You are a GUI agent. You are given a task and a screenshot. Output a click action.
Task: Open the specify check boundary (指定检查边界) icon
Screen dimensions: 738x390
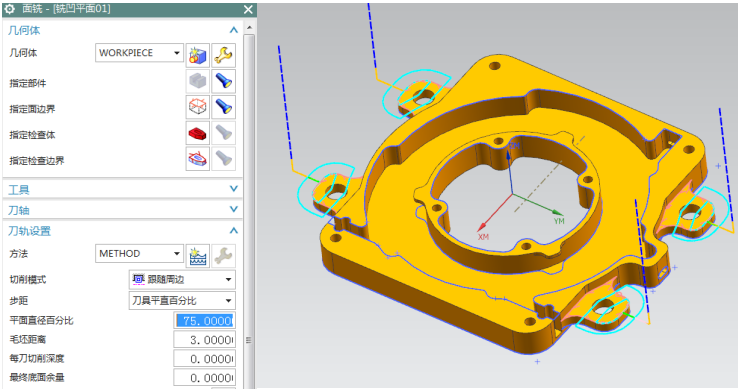pyautogui.click(x=198, y=159)
